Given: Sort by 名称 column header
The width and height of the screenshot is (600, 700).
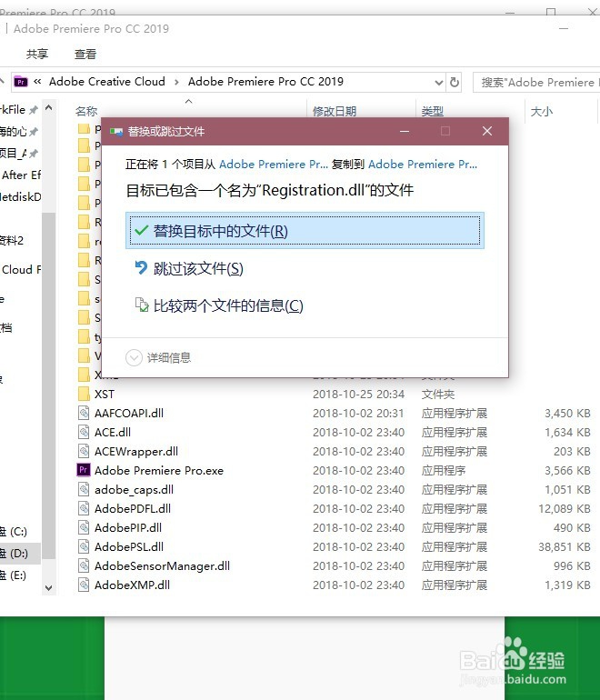Looking at the screenshot, I should [x=86, y=111].
